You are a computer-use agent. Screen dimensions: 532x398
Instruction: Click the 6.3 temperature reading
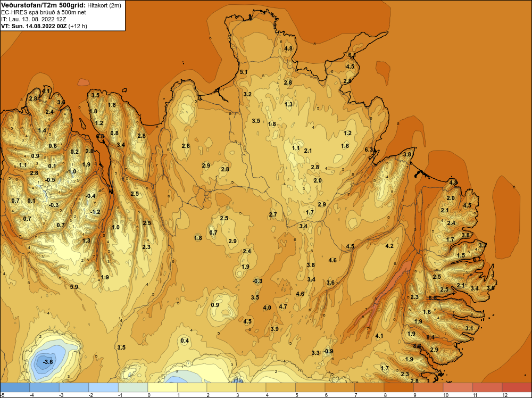click(x=369, y=150)
